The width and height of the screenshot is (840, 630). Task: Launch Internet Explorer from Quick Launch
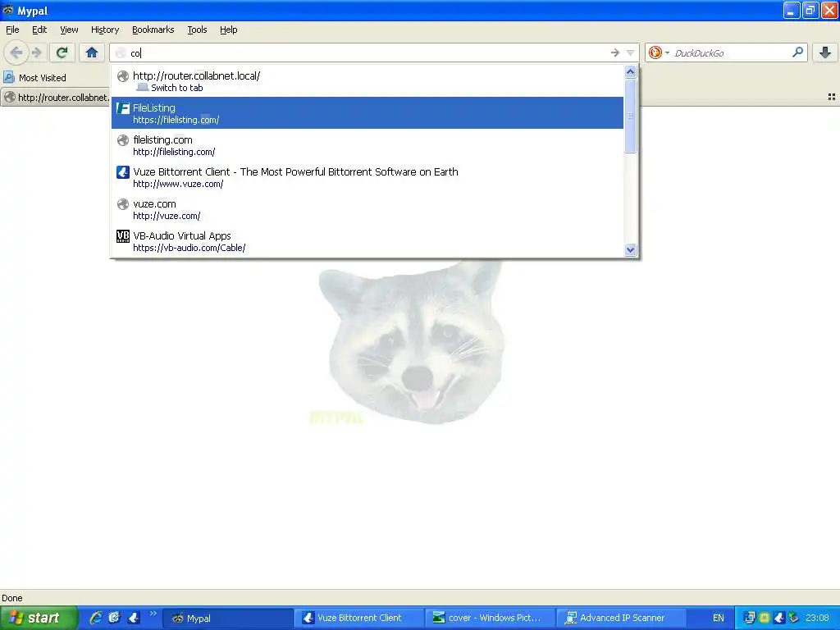(x=95, y=618)
